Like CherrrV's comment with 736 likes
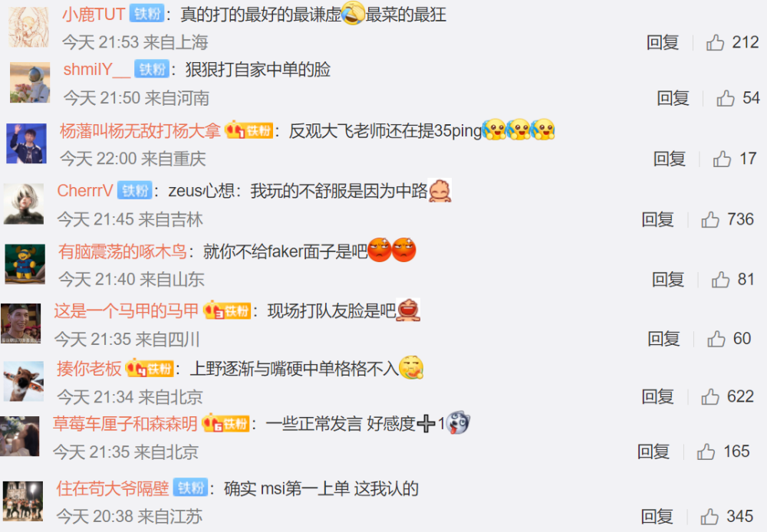Image resolution: width=767 pixels, height=532 pixels. (710, 219)
